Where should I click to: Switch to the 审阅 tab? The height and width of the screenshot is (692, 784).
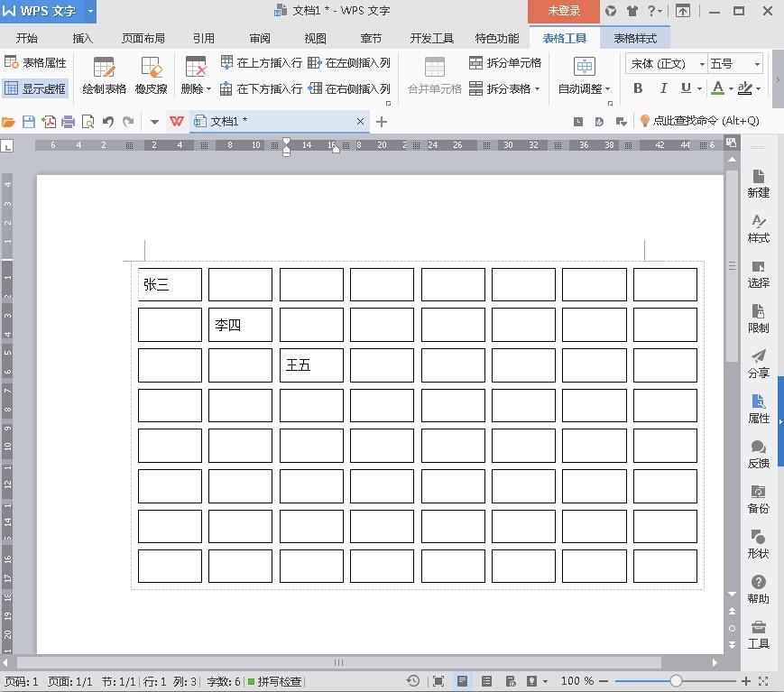[260, 38]
